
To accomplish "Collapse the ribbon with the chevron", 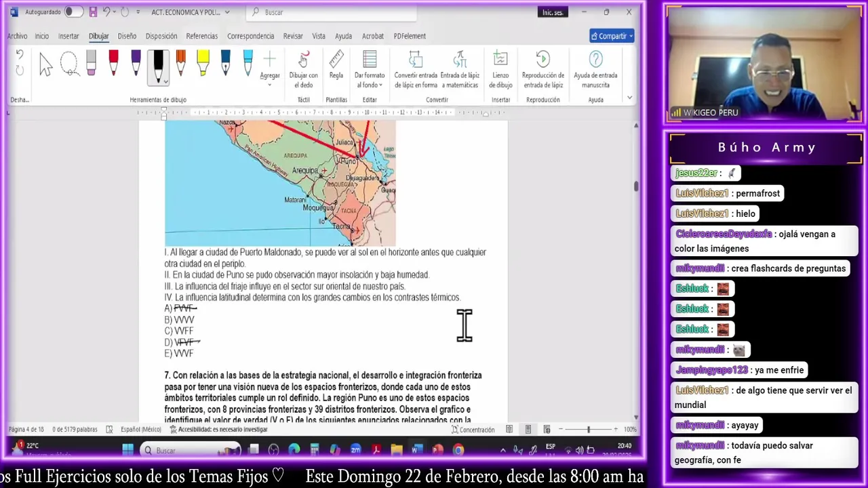I will coord(629,98).
